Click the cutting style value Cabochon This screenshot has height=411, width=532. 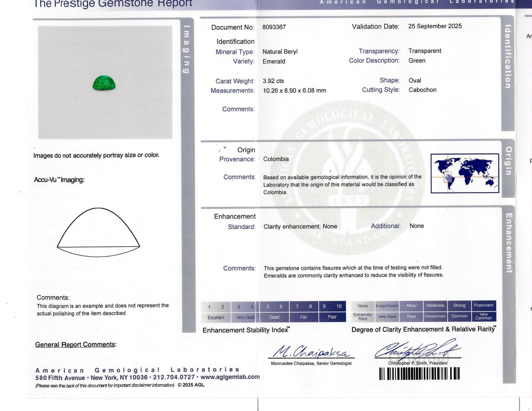422,90
